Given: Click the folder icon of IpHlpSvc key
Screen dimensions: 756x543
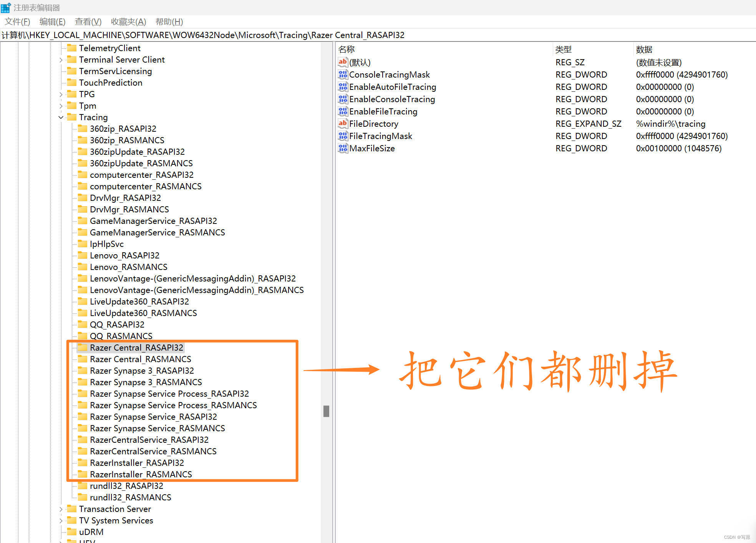Looking at the screenshot, I should pos(82,244).
